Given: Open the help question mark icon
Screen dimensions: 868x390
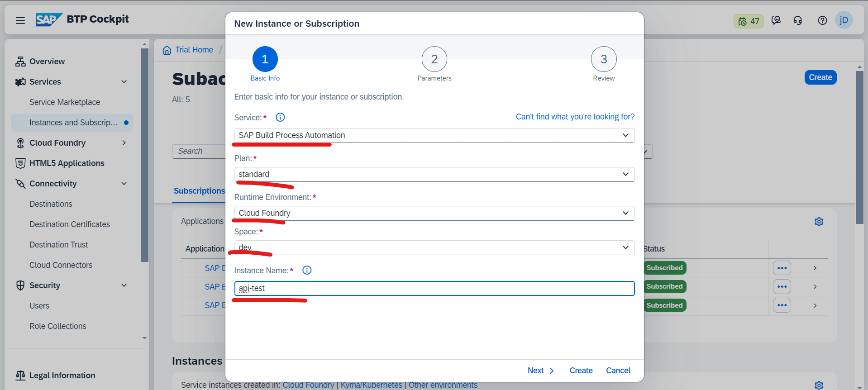Looking at the screenshot, I should (x=822, y=20).
